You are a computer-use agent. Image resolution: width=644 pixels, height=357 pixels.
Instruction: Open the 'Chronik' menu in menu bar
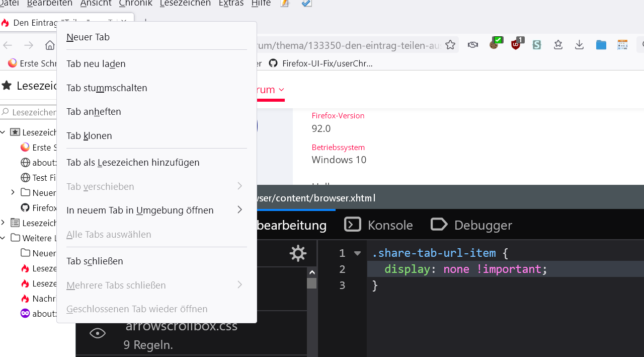click(x=135, y=4)
